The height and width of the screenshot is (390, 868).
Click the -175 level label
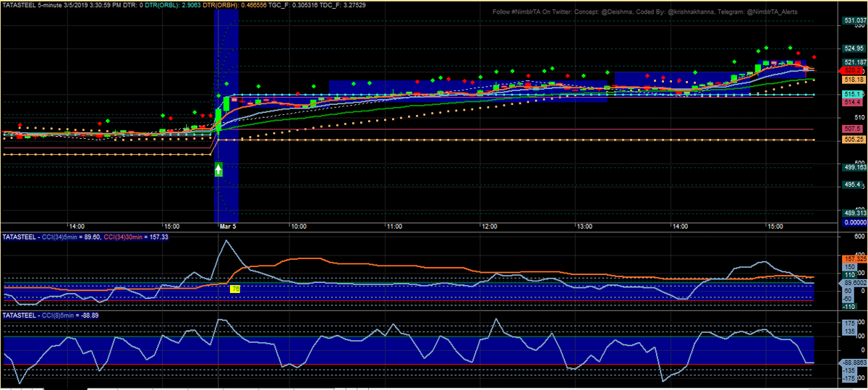pyautogui.click(x=850, y=378)
